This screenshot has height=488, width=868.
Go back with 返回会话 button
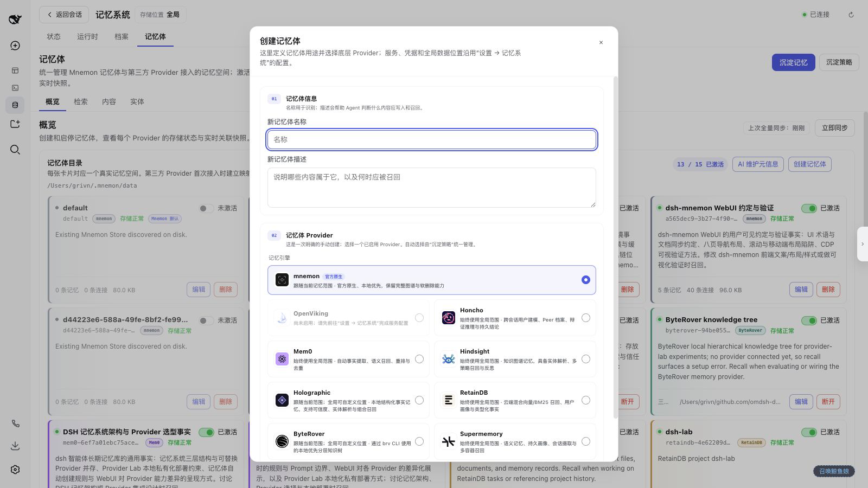tap(64, 15)
